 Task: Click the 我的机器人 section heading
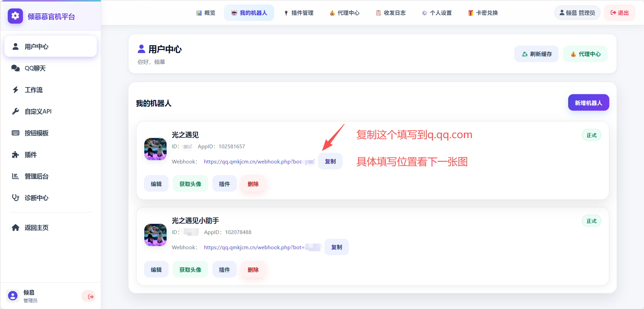(x=154, y=103)
